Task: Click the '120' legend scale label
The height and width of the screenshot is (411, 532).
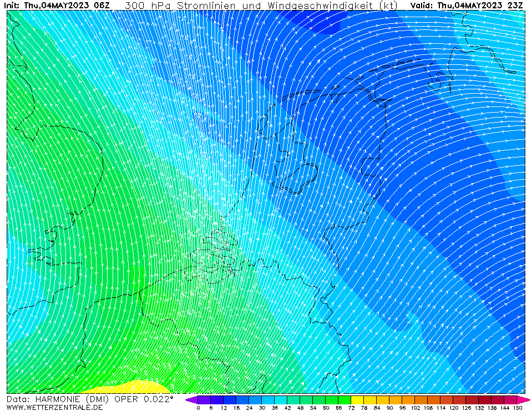Action: pos(454,408)
